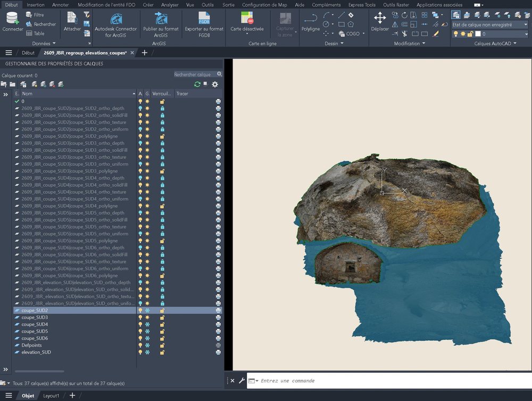The image size is (532, 401).
Task: Toggle visibility bulb for layer 0
Action: coord(140,101)
